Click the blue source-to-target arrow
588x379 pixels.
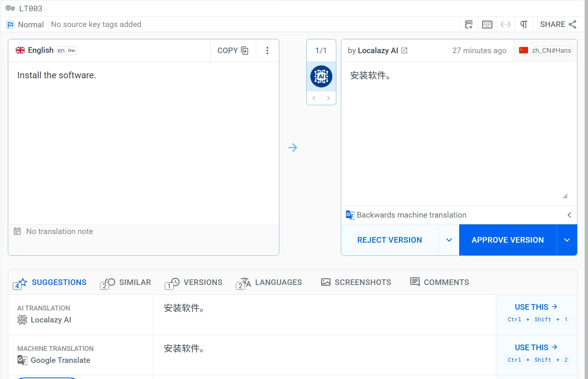point(293,148)
